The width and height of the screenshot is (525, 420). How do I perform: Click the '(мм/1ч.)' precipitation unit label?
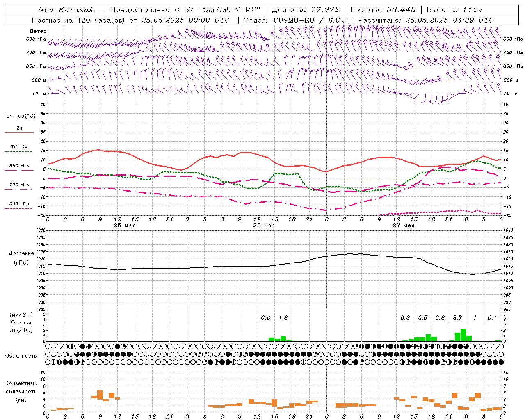(x=21, y=330)
